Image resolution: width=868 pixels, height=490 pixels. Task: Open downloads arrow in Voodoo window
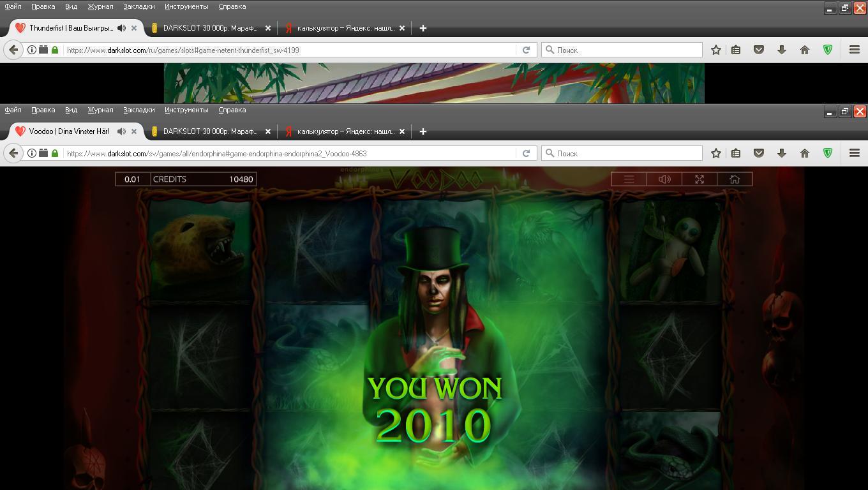[781, 153]
